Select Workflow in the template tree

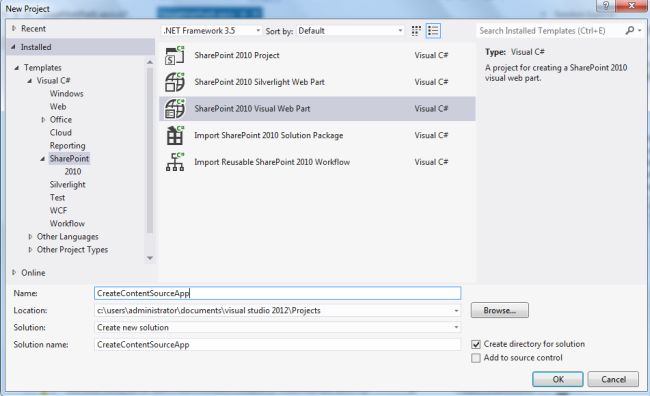(x=67, y=224)
